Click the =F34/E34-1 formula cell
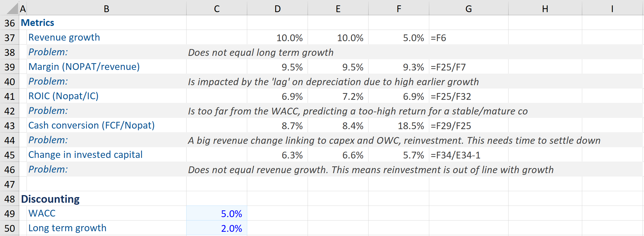The height and width of the screenshot is (236, 644). 455,155
